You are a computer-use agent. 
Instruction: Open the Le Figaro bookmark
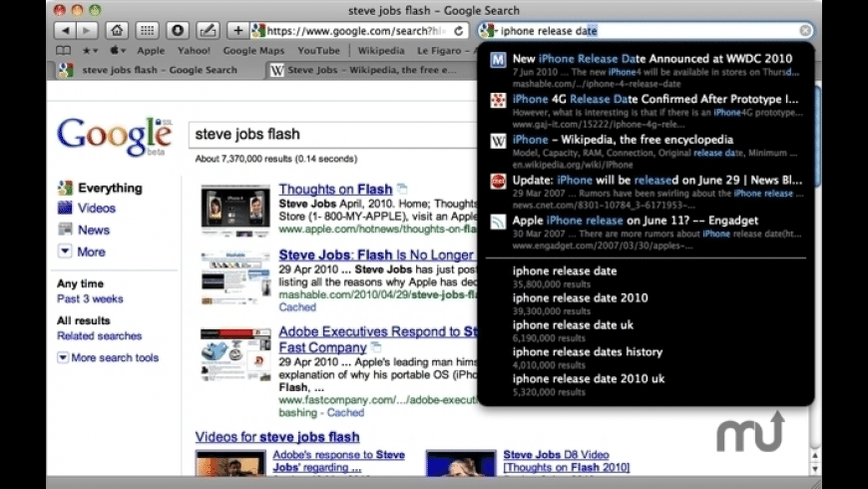(x=443, y=50)
